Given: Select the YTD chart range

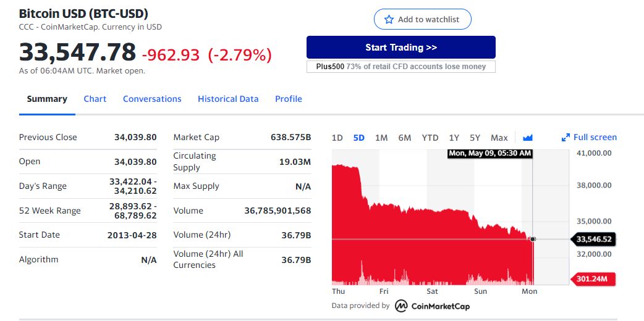Looking at the screenshot, I should 430,138.
